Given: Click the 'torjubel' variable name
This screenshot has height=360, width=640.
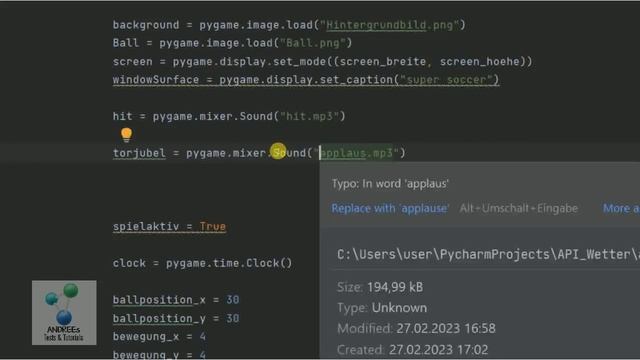Looking at the screenshot, I should click(139, 153).
